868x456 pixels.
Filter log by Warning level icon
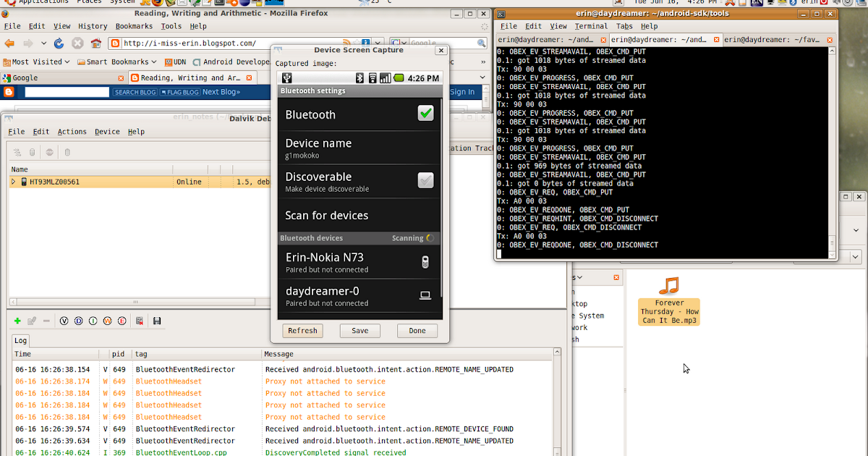pyautogui.click(x=107, y=321)
